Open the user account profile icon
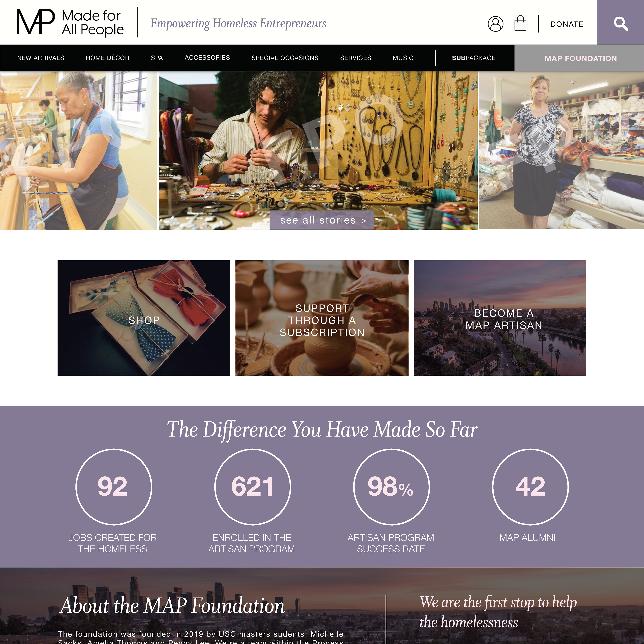 495,24
